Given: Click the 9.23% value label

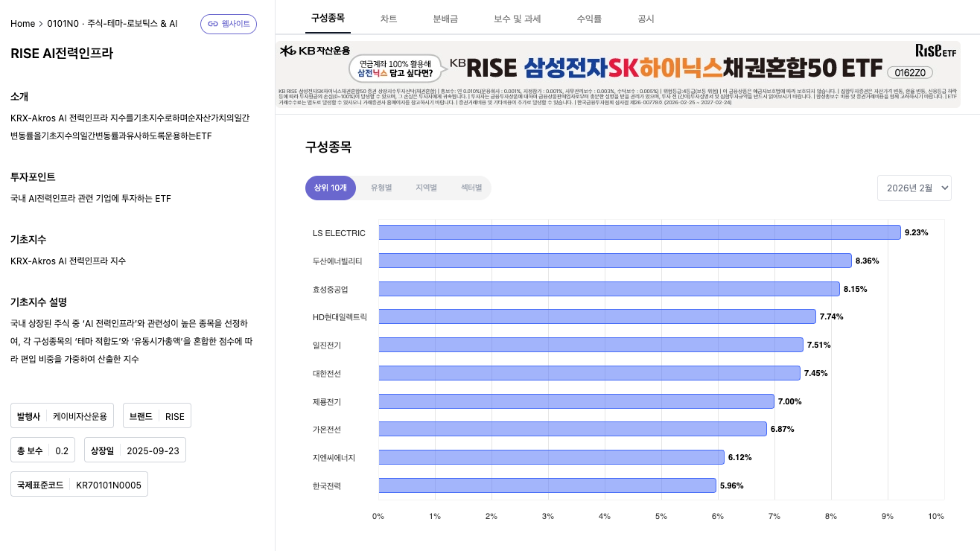Looking at the screenshot, I should coord(916,232).
